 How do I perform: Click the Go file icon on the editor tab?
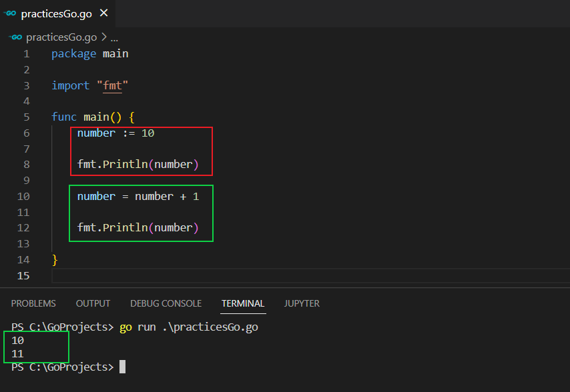10,13
